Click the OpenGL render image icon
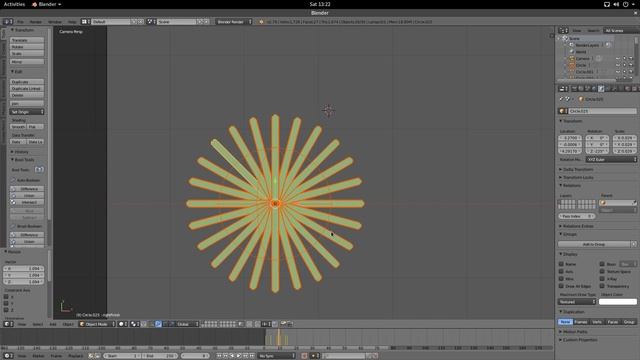Image resolution: width=640 pixels, height=360 pixels. (283, 324)
